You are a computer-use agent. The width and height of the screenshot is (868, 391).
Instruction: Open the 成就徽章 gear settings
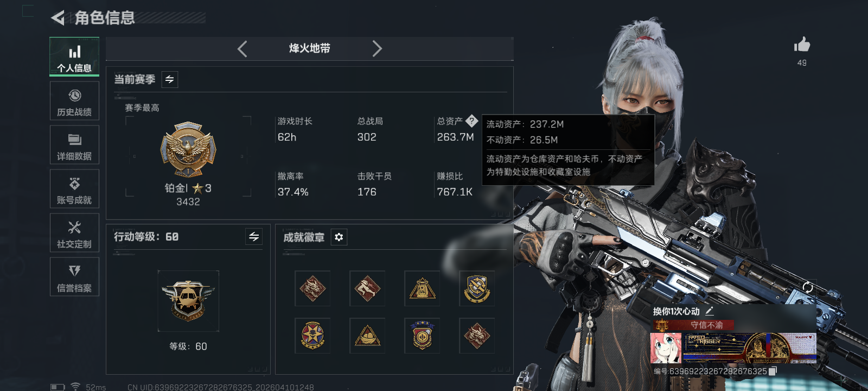click(339, 237)
